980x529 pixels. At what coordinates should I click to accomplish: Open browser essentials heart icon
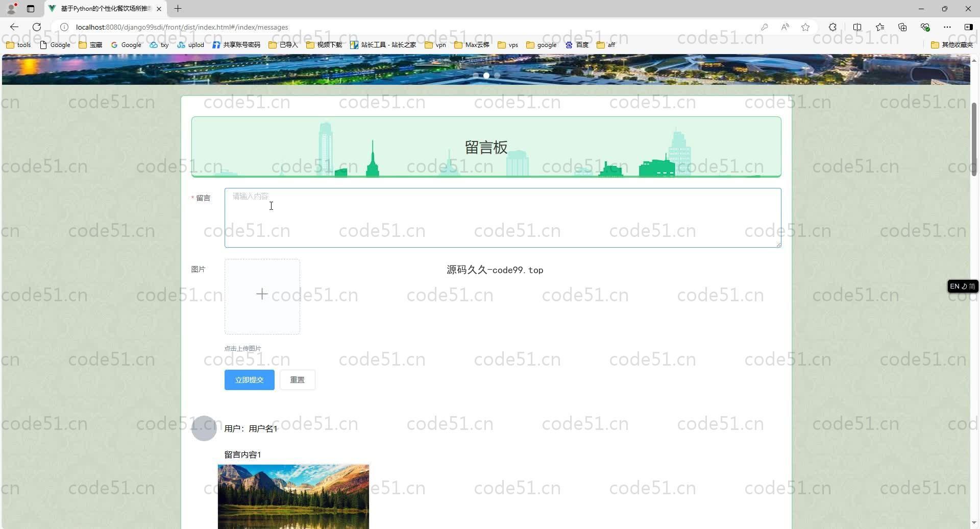925,27
